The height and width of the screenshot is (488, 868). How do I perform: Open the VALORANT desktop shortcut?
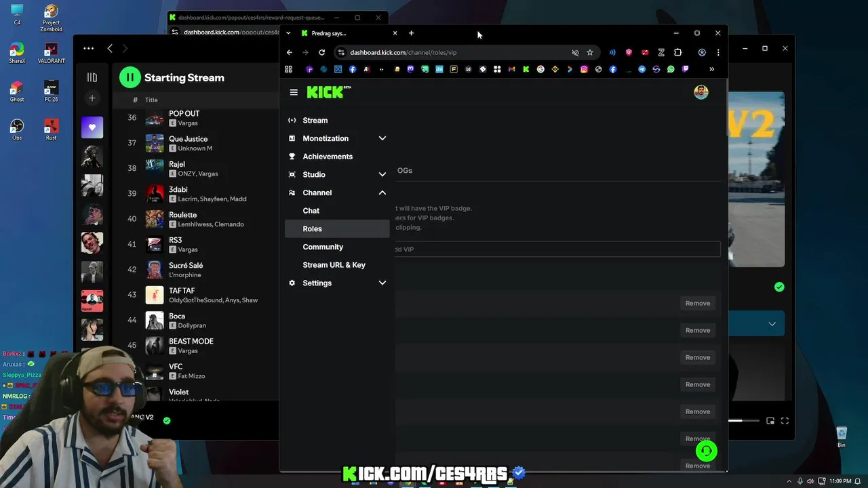click(52, 54)
